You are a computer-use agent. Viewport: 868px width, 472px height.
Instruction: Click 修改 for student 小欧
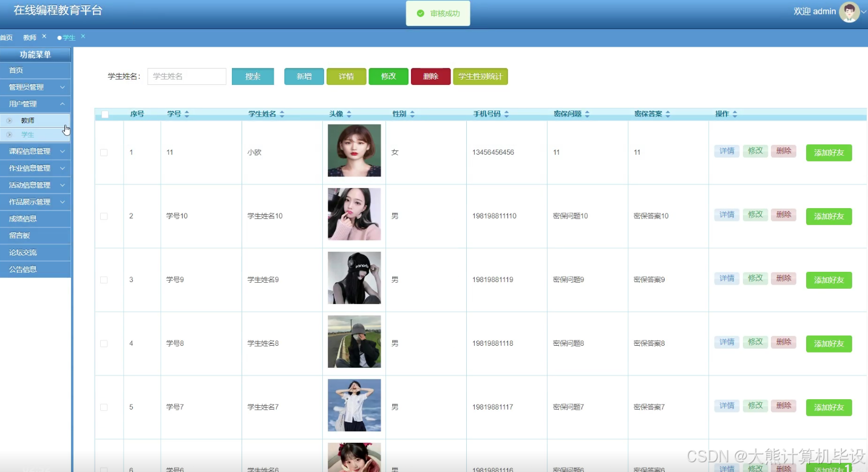(755, 151)
